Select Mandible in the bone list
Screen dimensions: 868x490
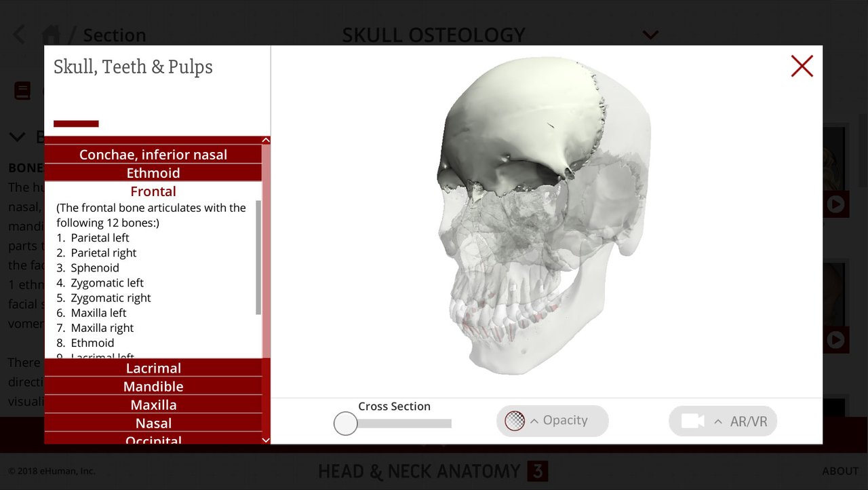(153, 386)
